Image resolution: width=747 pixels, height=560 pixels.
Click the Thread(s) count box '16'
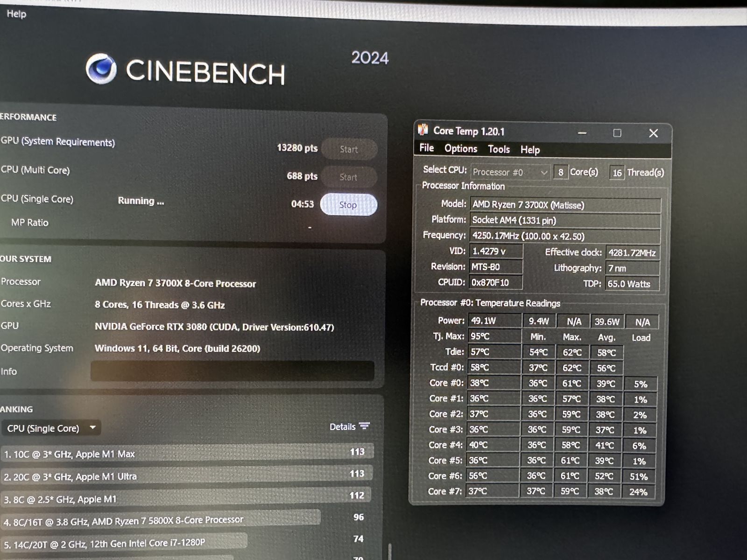click(617, 173)
